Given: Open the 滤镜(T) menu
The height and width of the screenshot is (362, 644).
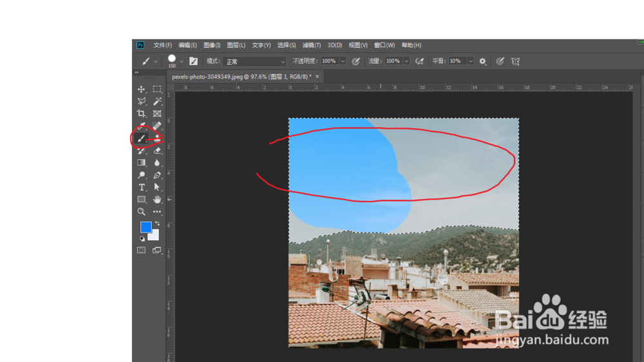Looking at the screenshot, I should click(311, 45).
